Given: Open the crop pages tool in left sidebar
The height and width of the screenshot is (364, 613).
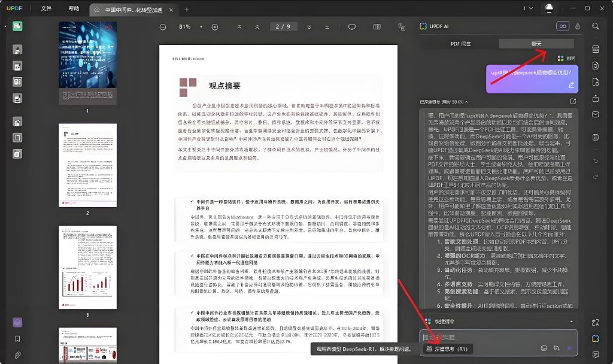Looking at the screenshot, I should coord(17,138).
